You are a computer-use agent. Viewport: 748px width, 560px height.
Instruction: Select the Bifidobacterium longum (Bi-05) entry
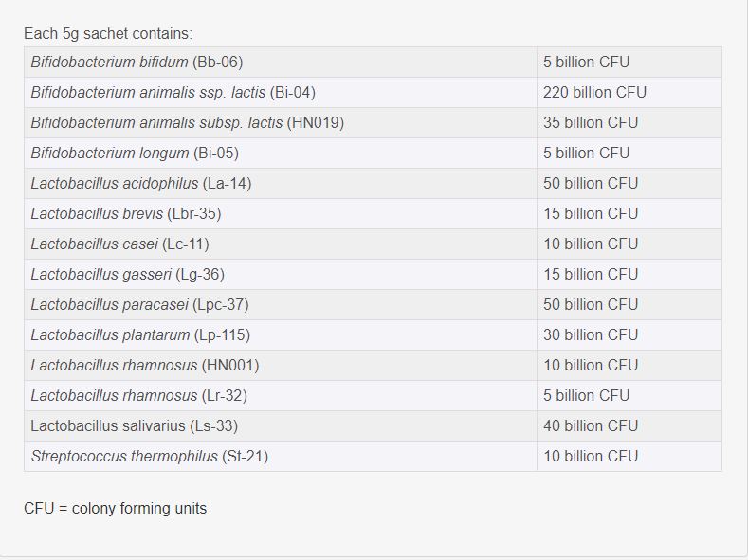click(135, 154)
